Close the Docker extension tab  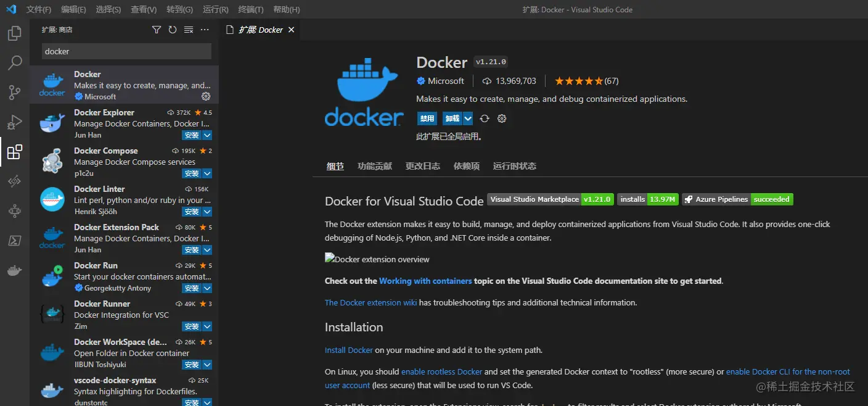point(292,30)
